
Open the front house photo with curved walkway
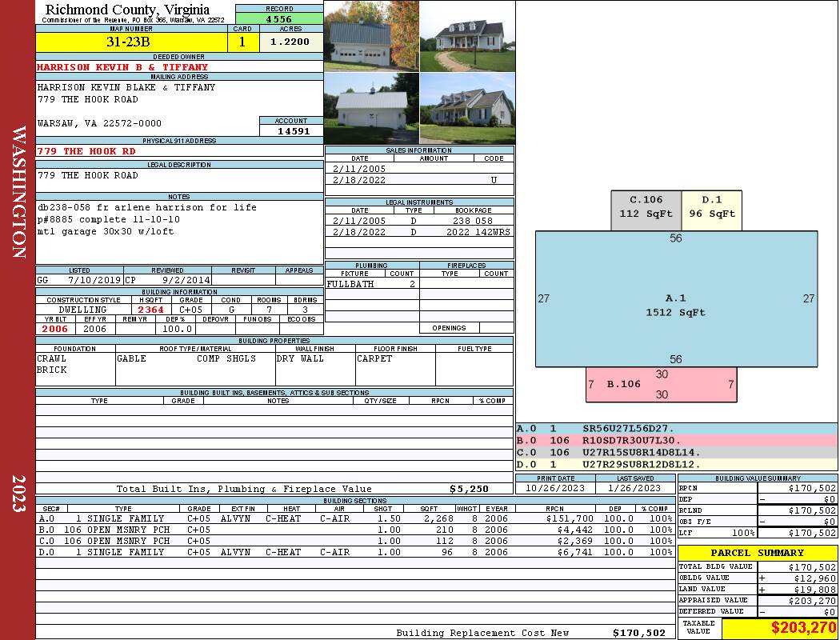tap(468, 36)
